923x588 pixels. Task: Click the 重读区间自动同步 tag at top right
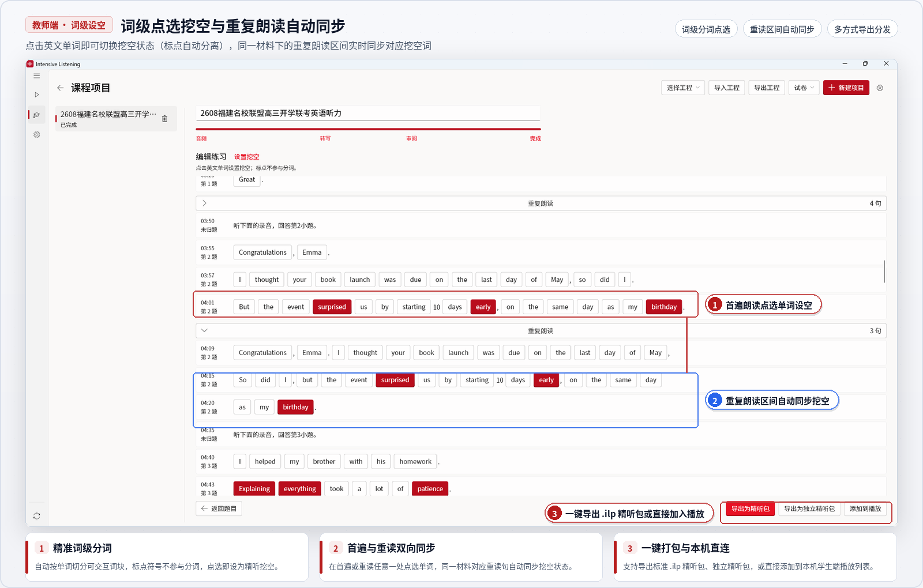tap(782, 29)
